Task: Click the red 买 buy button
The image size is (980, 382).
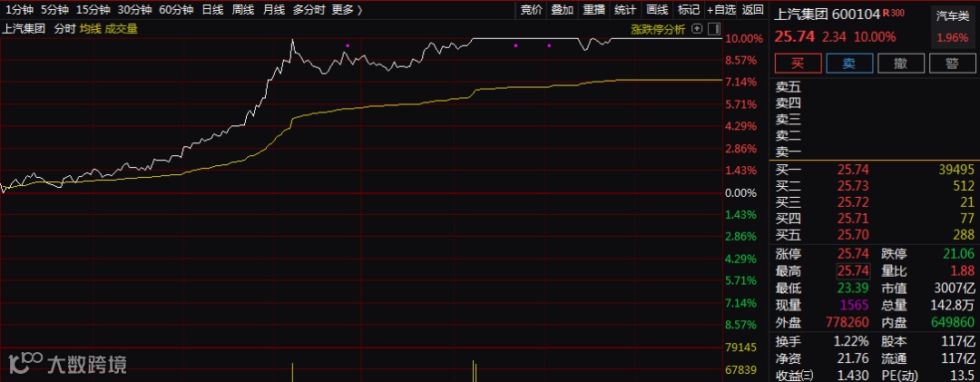Action: point(798,63)
